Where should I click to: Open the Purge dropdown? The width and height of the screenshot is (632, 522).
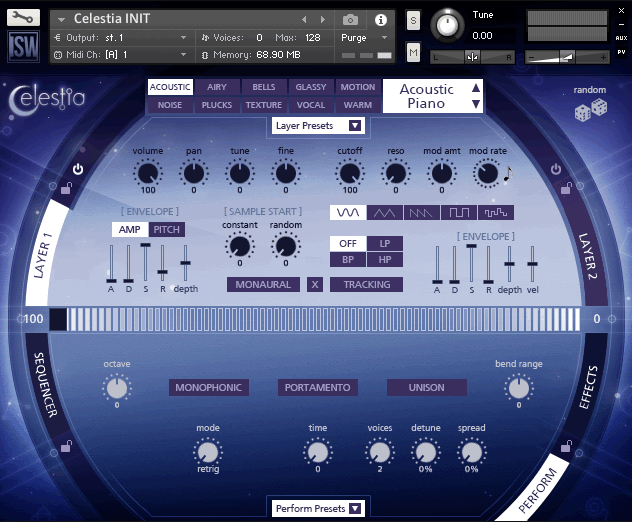pos(364,38)
